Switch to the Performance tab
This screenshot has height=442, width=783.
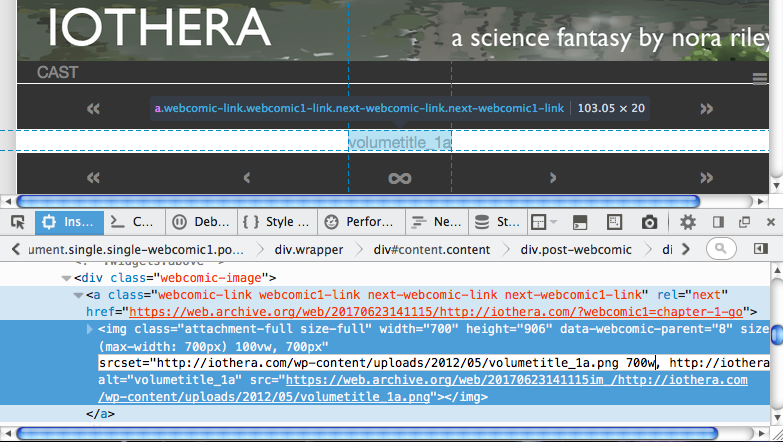pos(358,222)
